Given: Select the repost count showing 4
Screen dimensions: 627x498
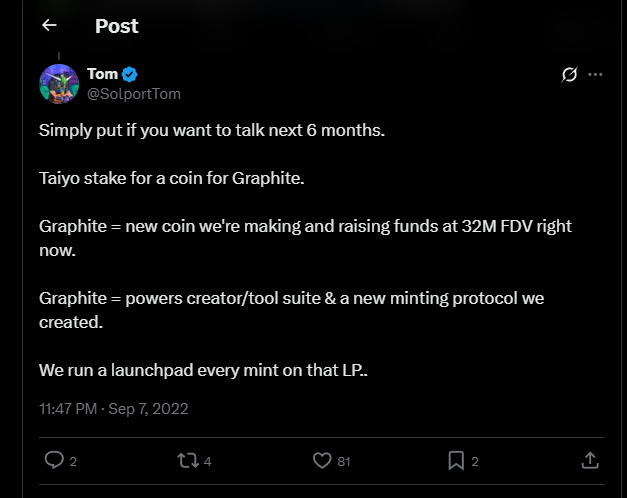Looking at the screenshot, I should (207, 461).
